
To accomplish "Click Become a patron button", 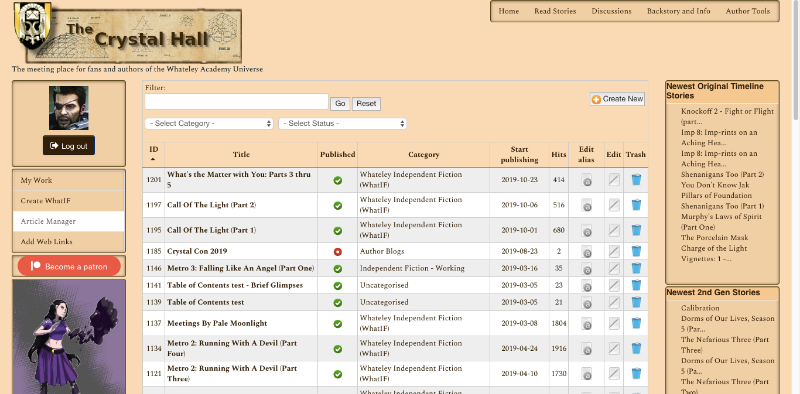I will coord(69,266).
